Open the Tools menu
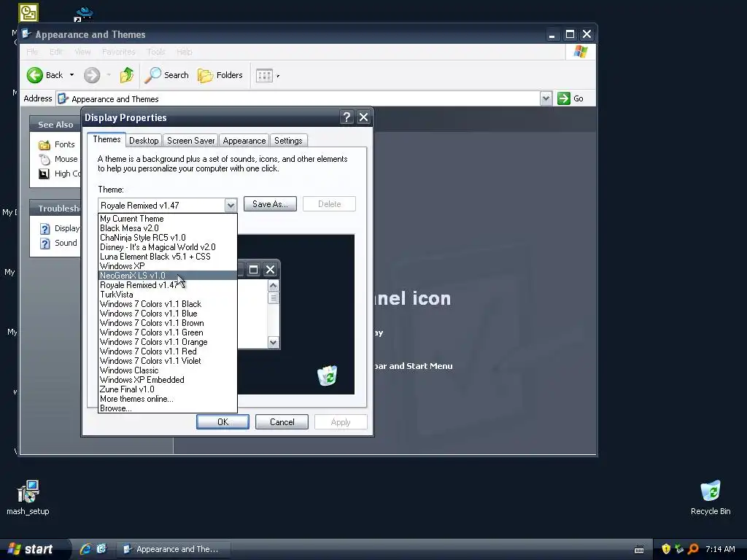 [x=156, y=52]
